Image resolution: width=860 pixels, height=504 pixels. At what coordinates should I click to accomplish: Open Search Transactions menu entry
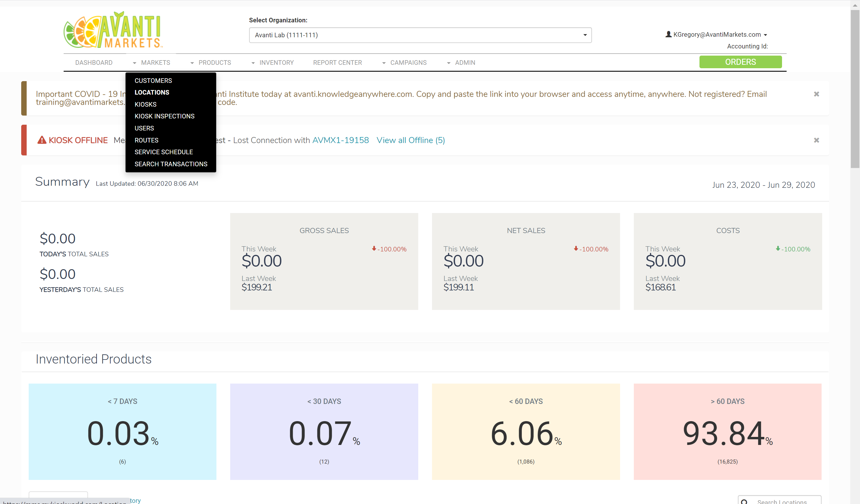click(x=171, y=164)
